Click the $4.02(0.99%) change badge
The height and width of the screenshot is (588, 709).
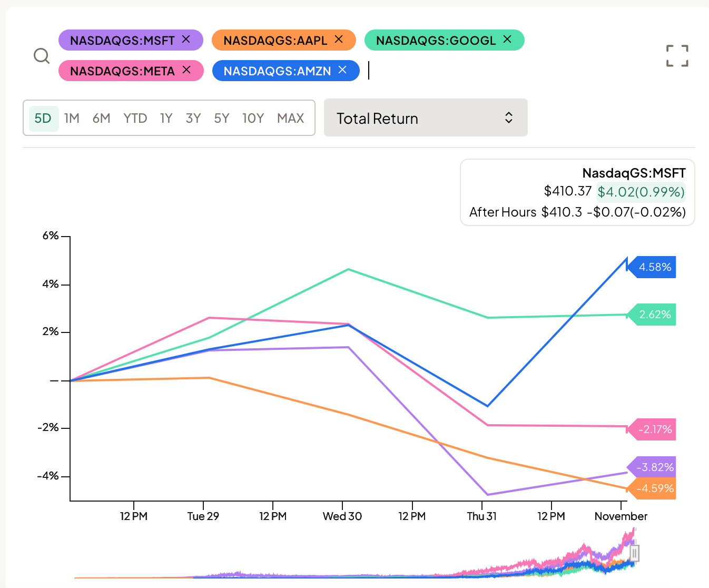(x=641, y=192)
